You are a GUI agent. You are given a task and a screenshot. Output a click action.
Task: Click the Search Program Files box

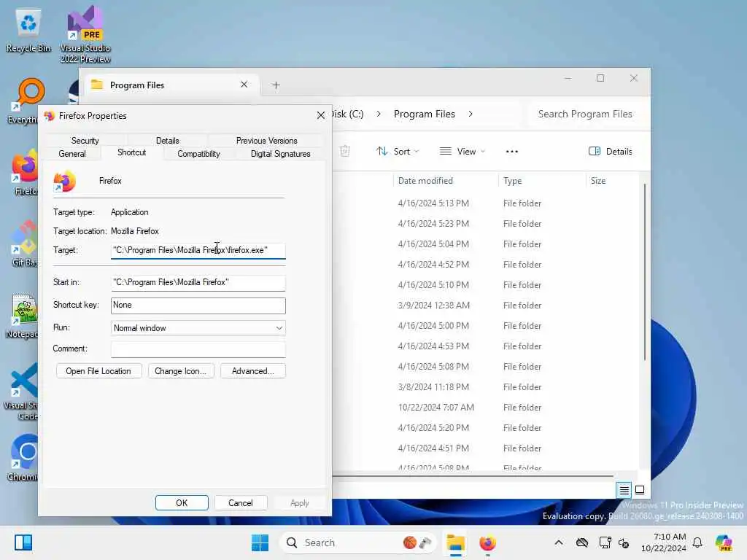tap(589, 114)
